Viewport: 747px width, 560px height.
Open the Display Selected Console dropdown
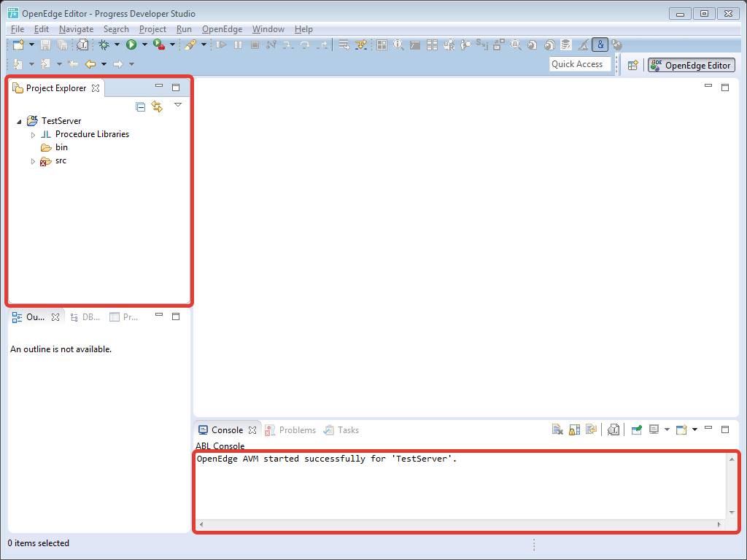(667, 429)
